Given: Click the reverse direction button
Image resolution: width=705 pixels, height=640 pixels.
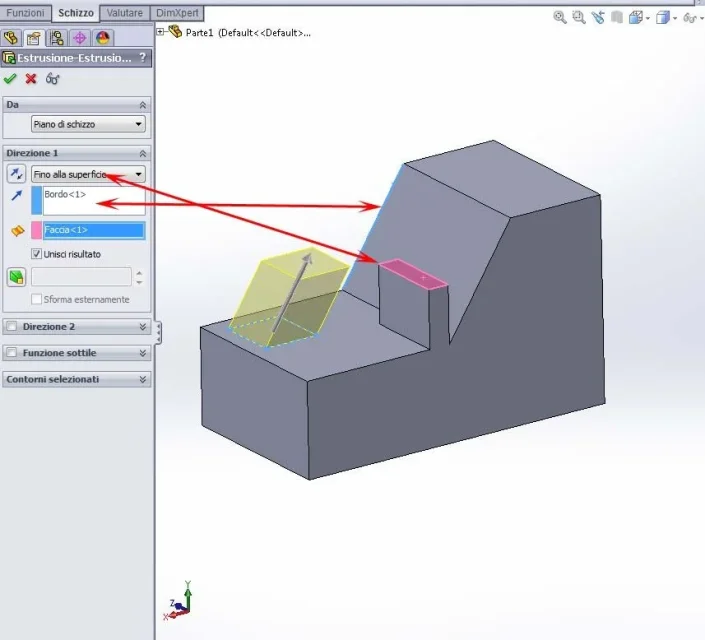Looking at the screenshot, I should [17, 174].
